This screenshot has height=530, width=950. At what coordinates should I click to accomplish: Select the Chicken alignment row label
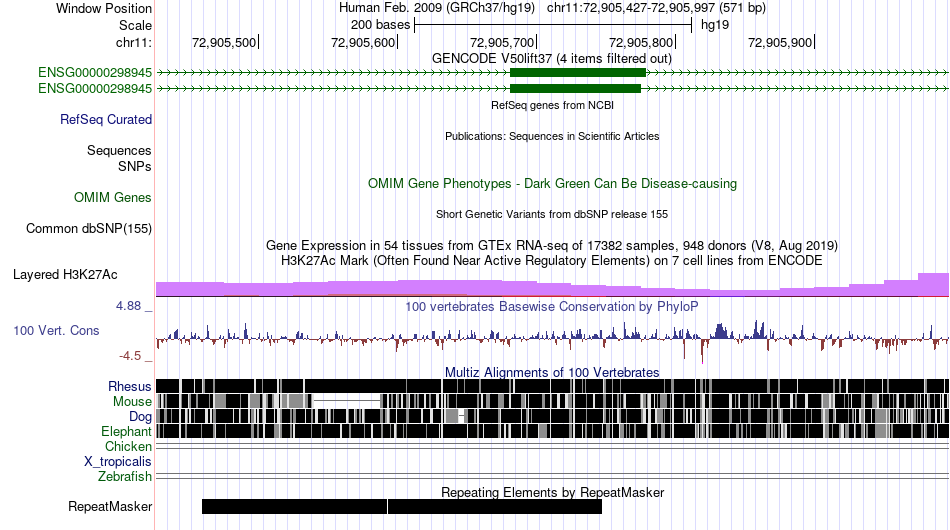128,446
